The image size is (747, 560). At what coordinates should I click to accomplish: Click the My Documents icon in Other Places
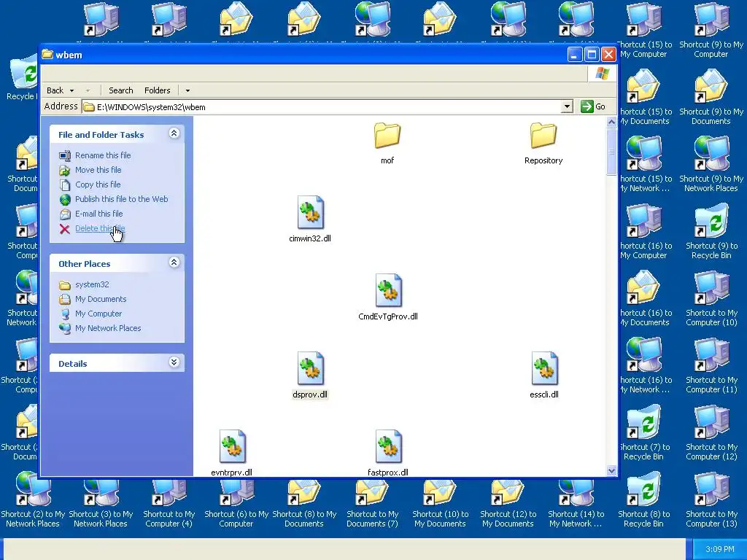pos(65,300)
